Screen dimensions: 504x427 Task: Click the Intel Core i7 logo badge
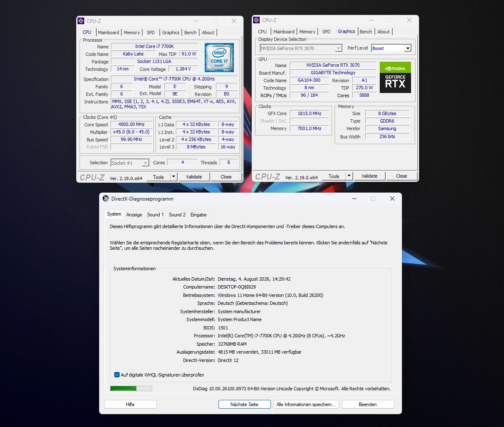[x=219, y=58]
